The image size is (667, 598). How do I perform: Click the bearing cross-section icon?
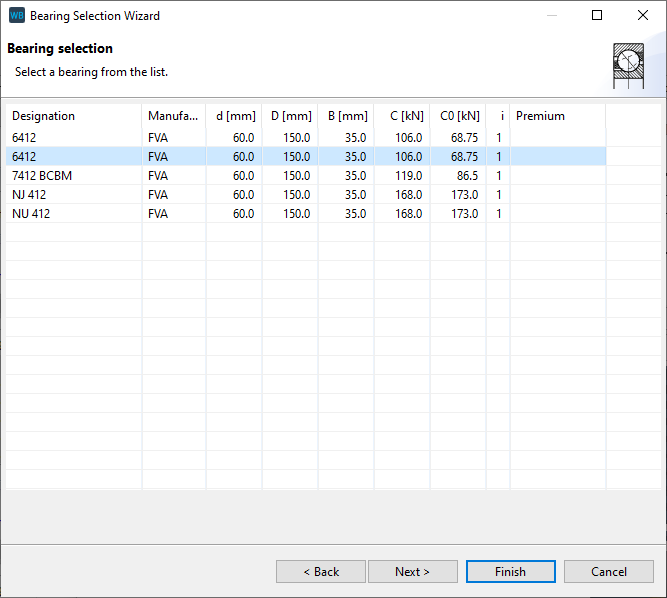(x=627, y=66)
